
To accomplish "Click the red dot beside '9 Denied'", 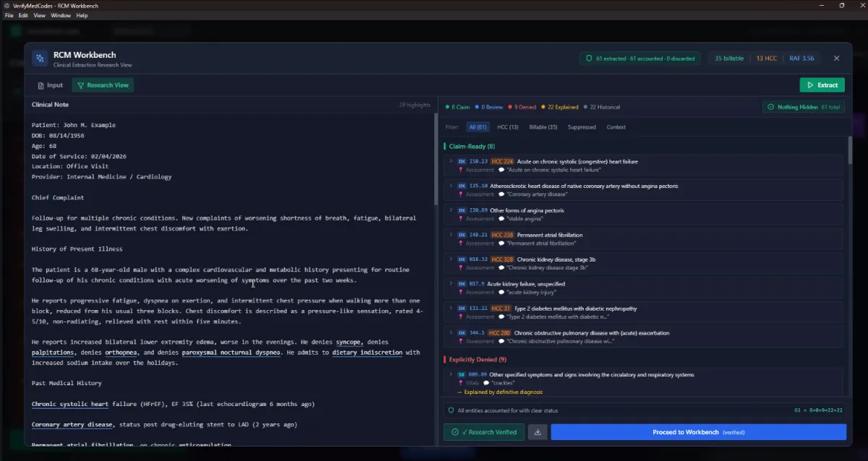I will click(511, 107).
